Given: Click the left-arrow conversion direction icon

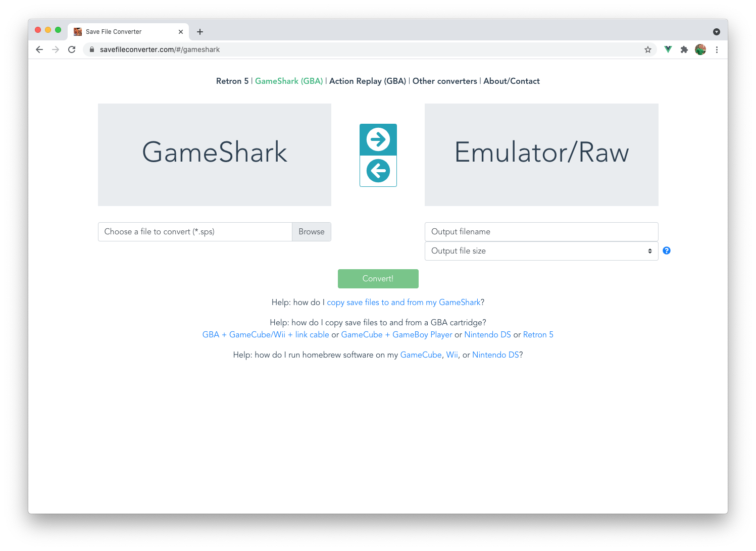Looking at the screenshot, I should pos(378,171).
